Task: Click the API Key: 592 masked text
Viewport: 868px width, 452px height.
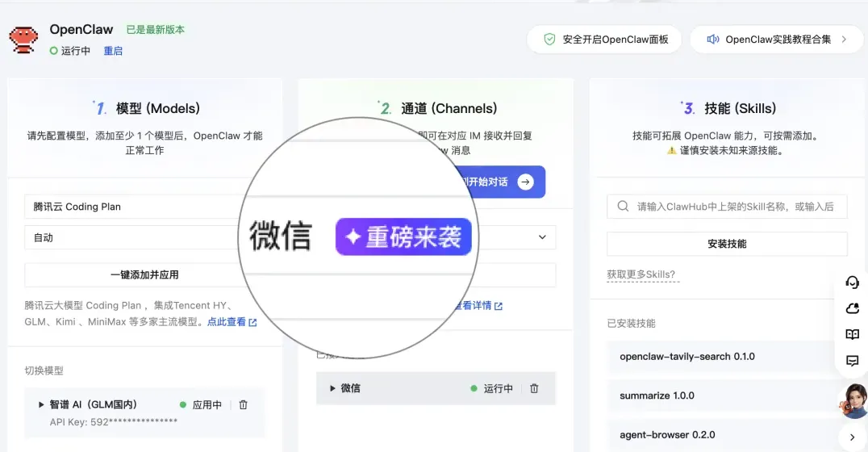Action: [x=114, y=422]
